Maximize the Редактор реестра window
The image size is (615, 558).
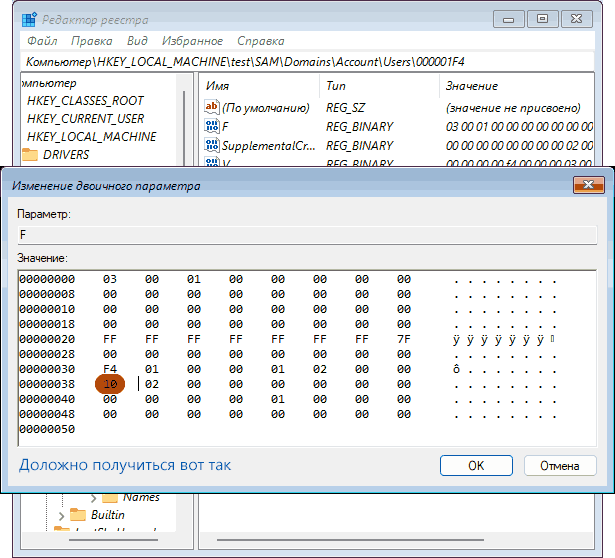click(542, 19)
